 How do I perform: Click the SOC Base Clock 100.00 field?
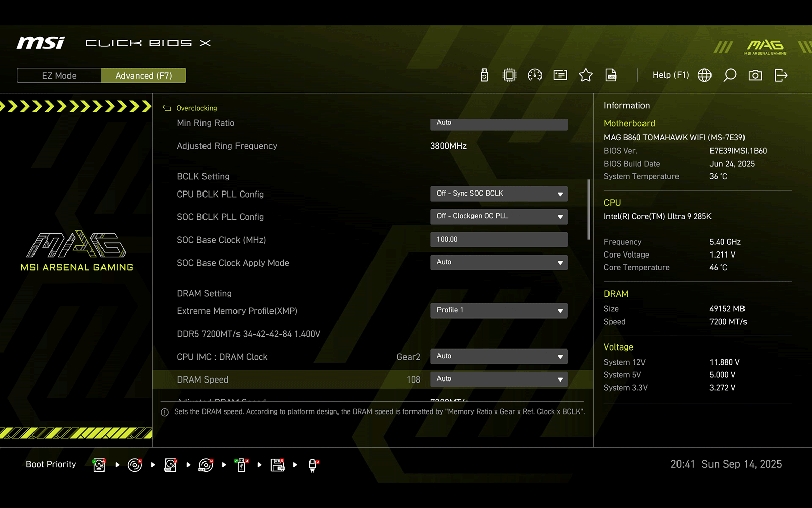[x=499, y=239]
